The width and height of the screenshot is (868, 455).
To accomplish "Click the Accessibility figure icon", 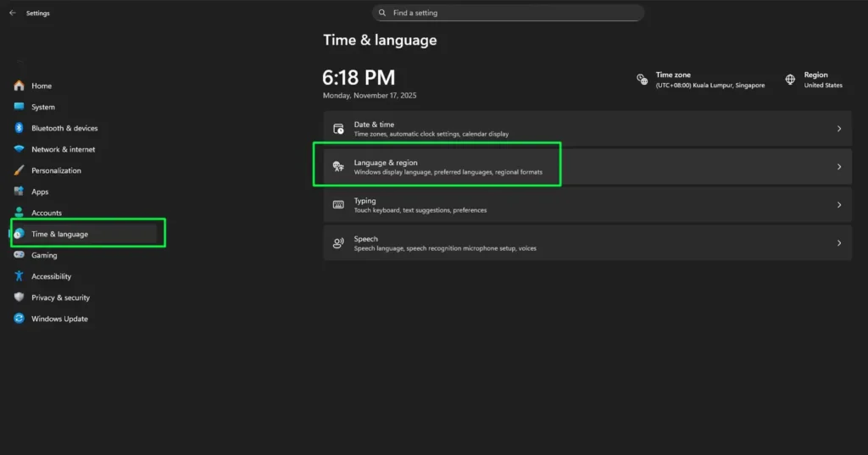I will pyautogui.click(x=19, y=276).
